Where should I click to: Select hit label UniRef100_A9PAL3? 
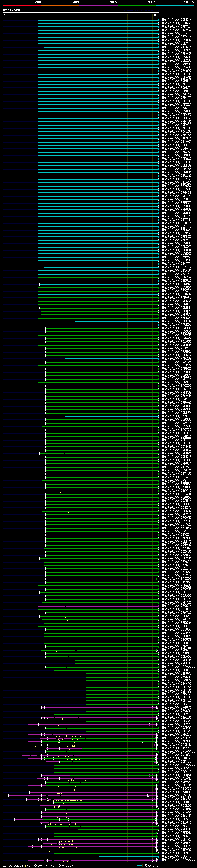pos(177,158)
